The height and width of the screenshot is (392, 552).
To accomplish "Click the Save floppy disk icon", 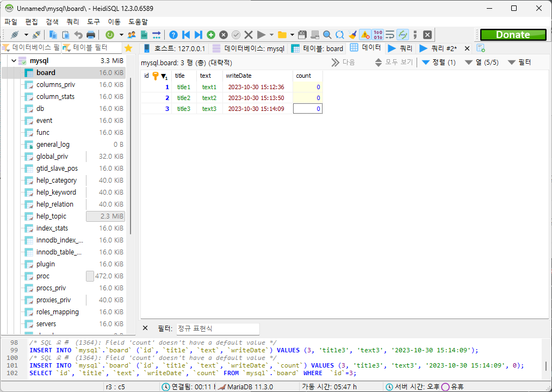I will (x=302, y=35).
